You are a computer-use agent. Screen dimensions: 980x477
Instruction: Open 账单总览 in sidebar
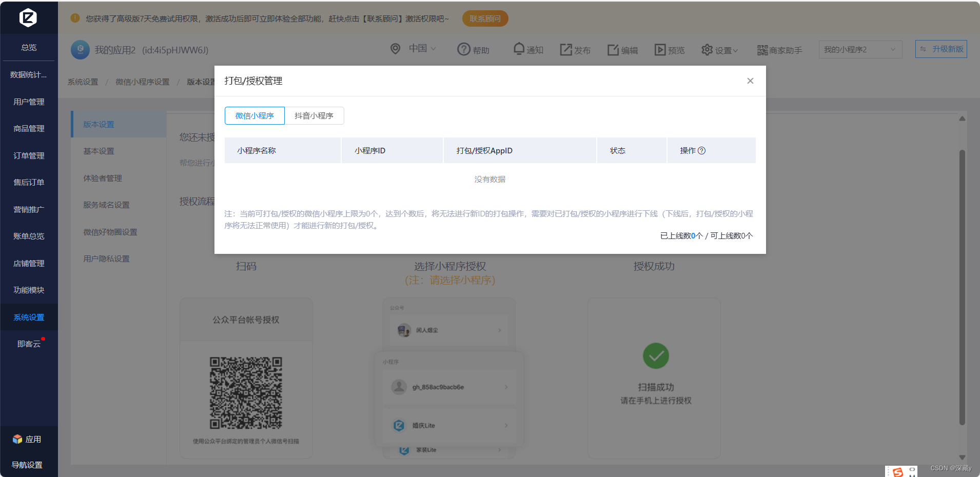click(29, 236)
